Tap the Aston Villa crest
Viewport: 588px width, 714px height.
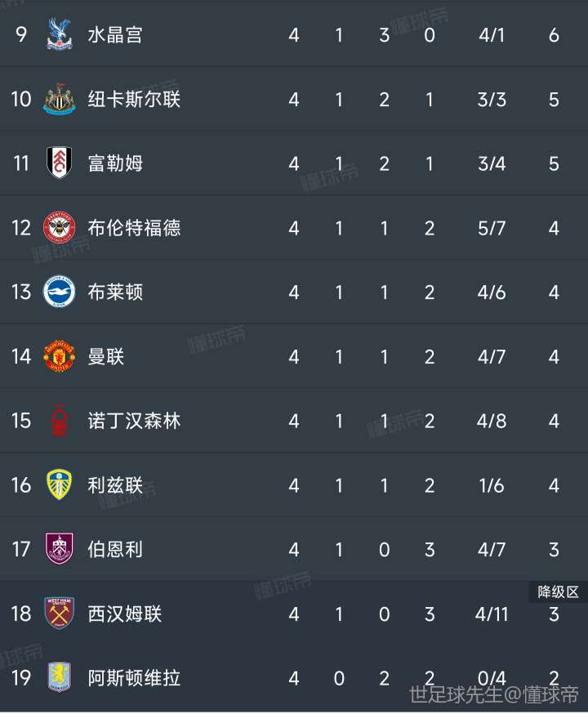[x=59, y=677]
